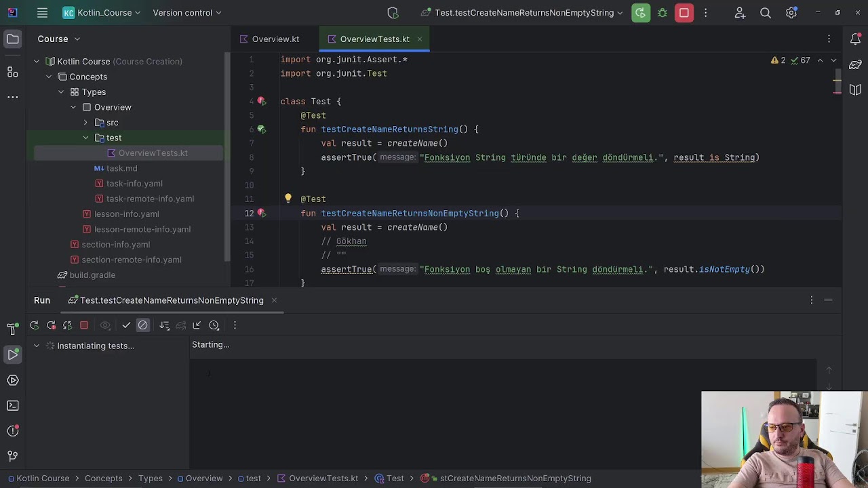Open IDE settings gear icon
Image resolution: width=868 pixels, height=488 pixels.
pyautogui.click(x=791, y=13)
